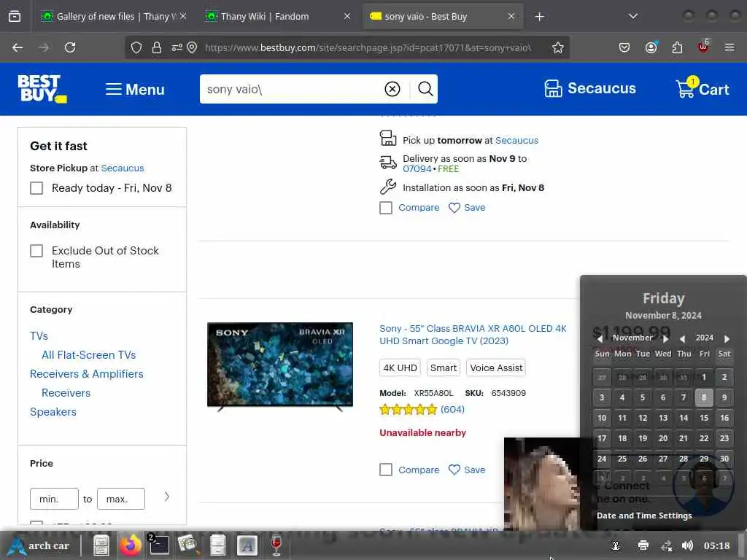
Task: Open the Speakers category link
Action: (x=53, y=413)
